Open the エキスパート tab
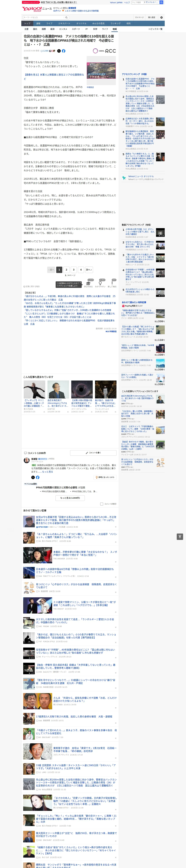 click(x=64, y=23)
